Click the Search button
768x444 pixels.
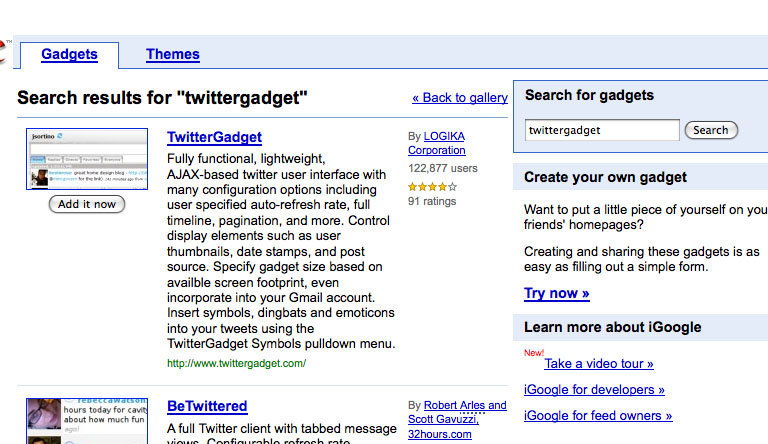click(x=711, y=130)
